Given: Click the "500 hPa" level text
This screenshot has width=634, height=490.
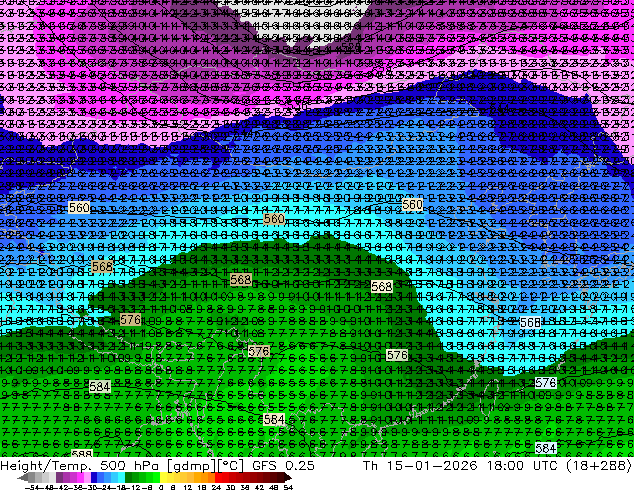Looking at the screenshot, I should click(x=131, y=465).
